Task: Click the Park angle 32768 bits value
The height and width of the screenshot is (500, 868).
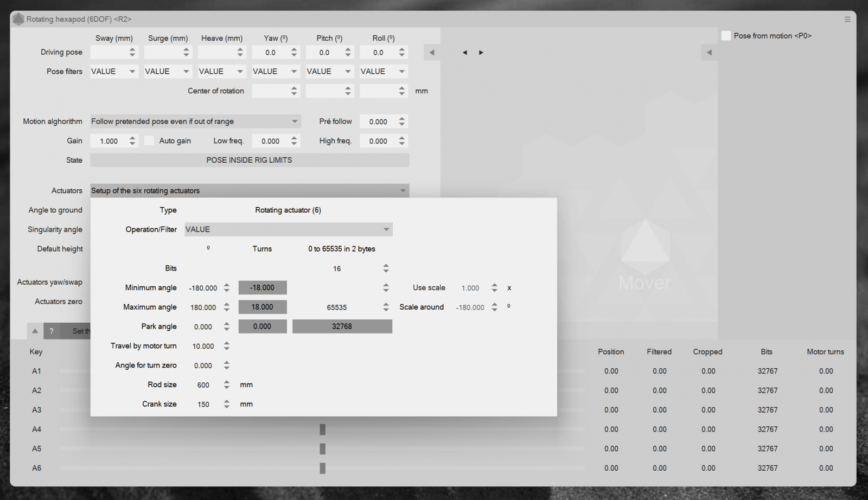Action: [342, 326]
